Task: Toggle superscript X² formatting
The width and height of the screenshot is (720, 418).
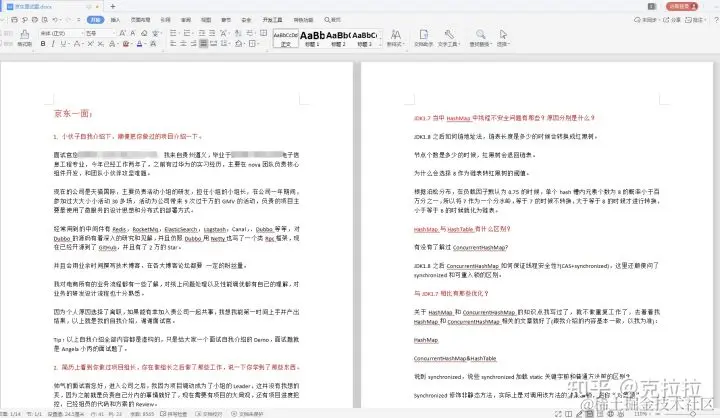Action: point(90,44)
